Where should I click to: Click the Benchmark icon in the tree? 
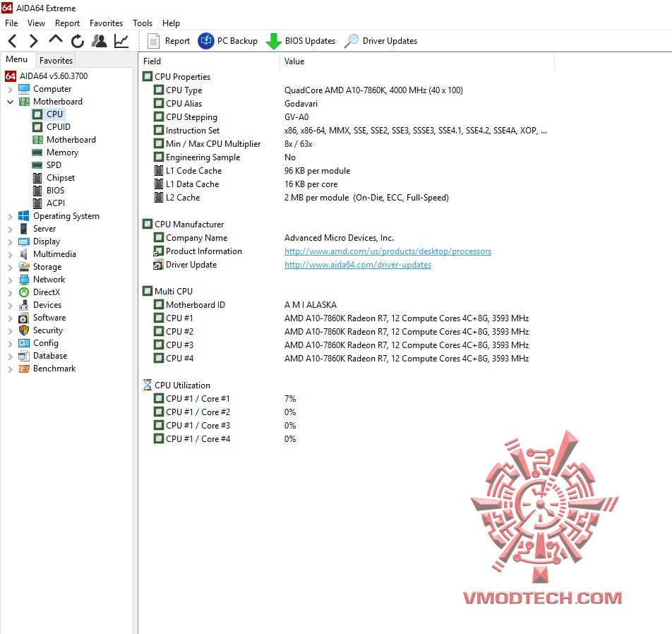(x=24, y=369)
